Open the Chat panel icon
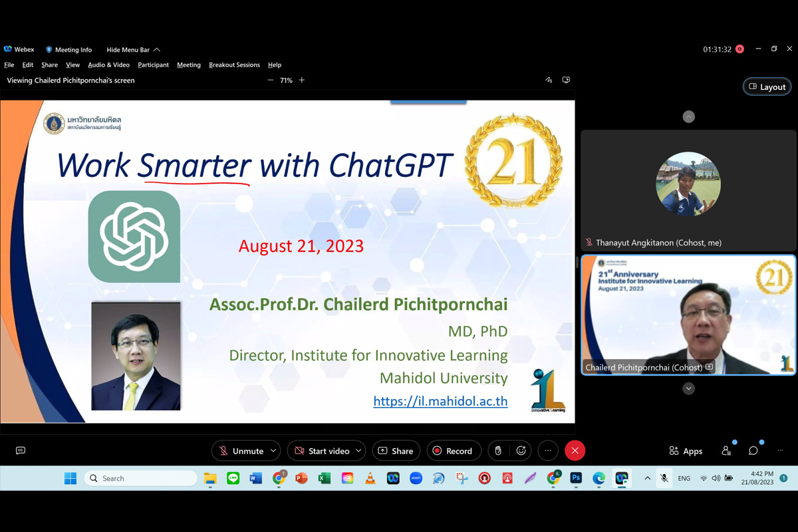The height and width of the screenshot is (532, 798). pyautogui.click(x=753, y=451)
